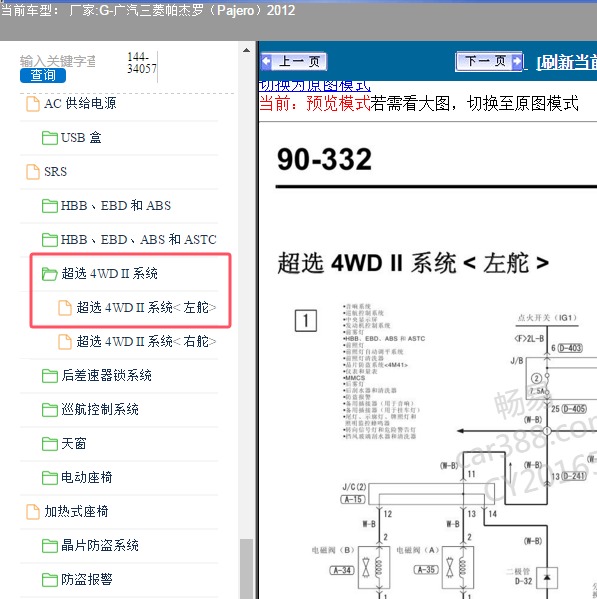Expand HBB、EBD、ABS 和 ASTC folder
The height and width of the screenshot is (599, 597).
[x=139, y=240]
